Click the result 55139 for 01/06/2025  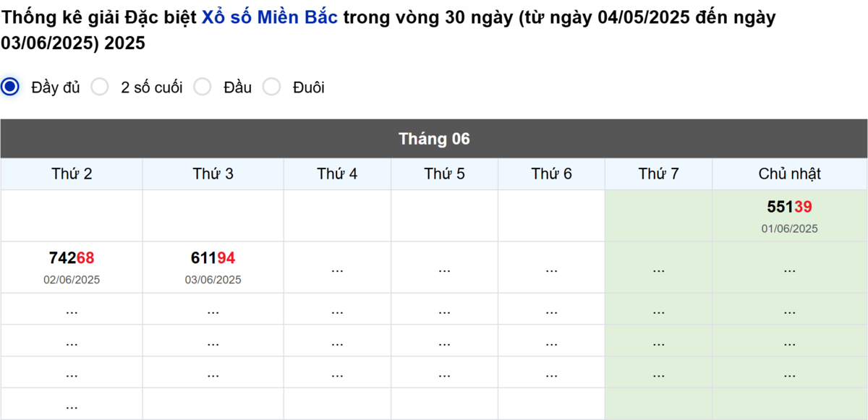click(788, 207)
